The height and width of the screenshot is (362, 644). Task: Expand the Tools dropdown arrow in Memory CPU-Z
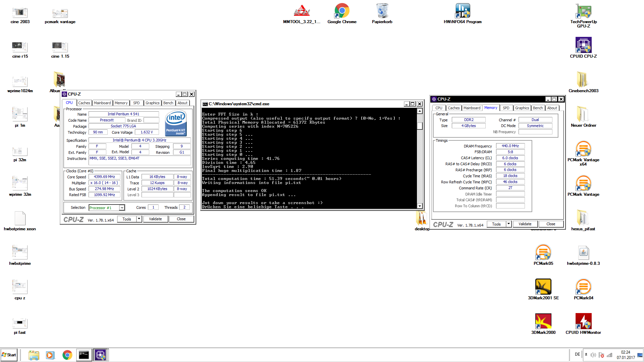pos(508,224)
